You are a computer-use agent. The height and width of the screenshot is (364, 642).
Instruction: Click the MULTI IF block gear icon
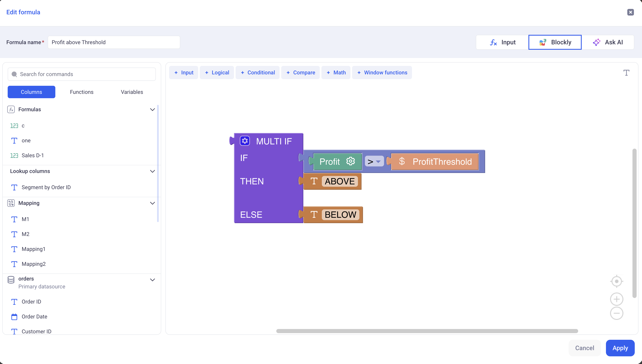pyautogui.click(x=245, y=141)
